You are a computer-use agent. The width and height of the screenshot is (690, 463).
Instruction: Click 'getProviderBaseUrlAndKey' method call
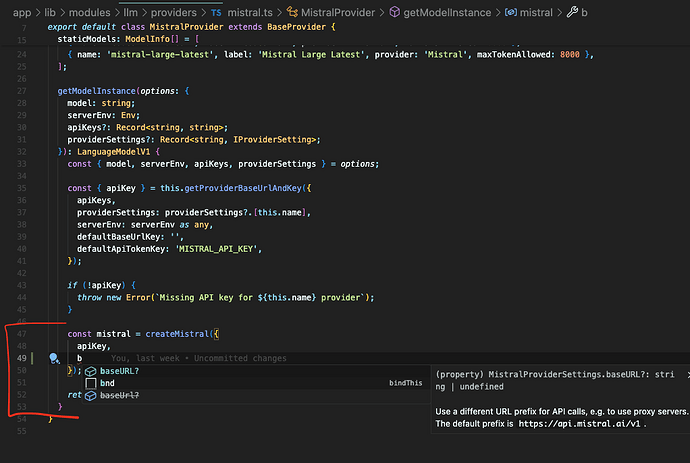click(x=242, y=188)
